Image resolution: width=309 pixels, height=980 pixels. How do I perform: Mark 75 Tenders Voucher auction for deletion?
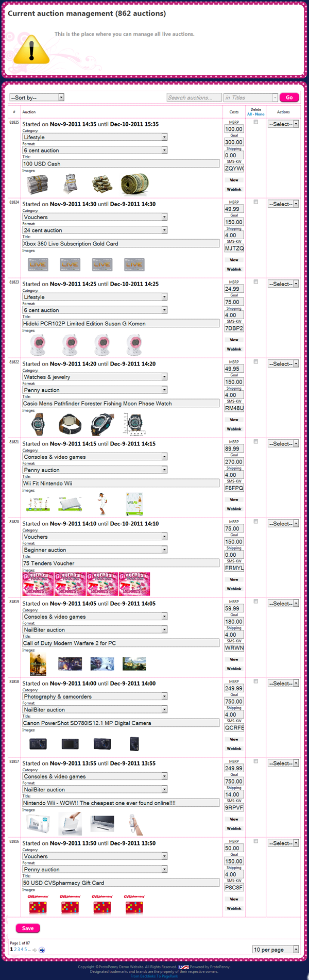pyautogui.click(x=256, y=522)
